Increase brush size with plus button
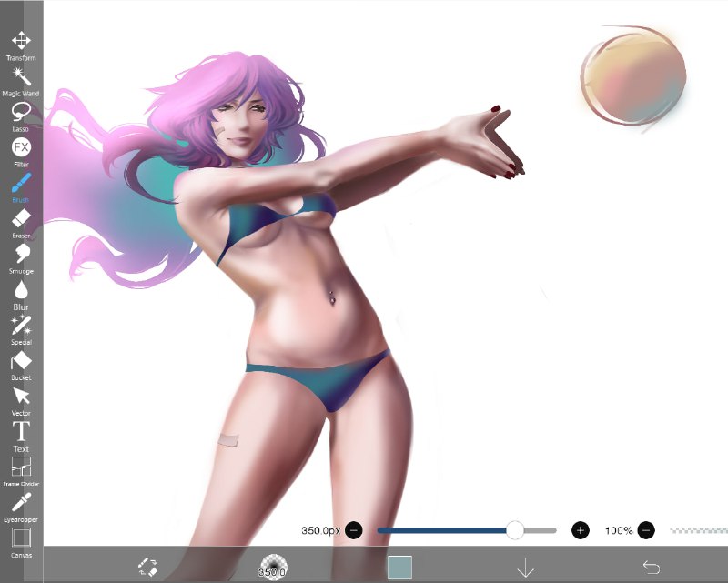728x583 pixels. click(x=580, y=530)
